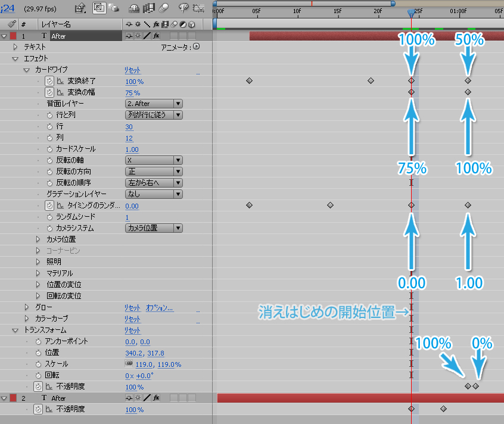The width and height of the screenshot is (504, 424).
Task: Open the アニメータ flyout menu button
Action: 196,46
